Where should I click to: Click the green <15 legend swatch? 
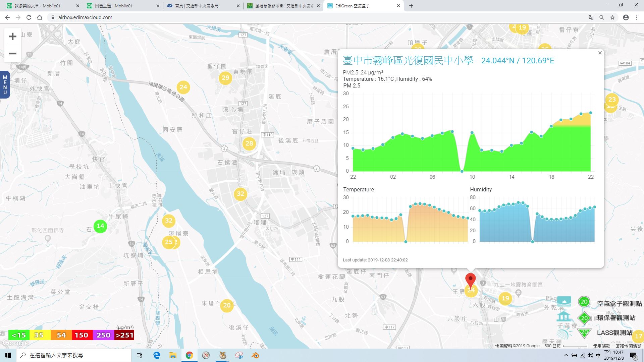pyautogui.click(x=19, y=335)
